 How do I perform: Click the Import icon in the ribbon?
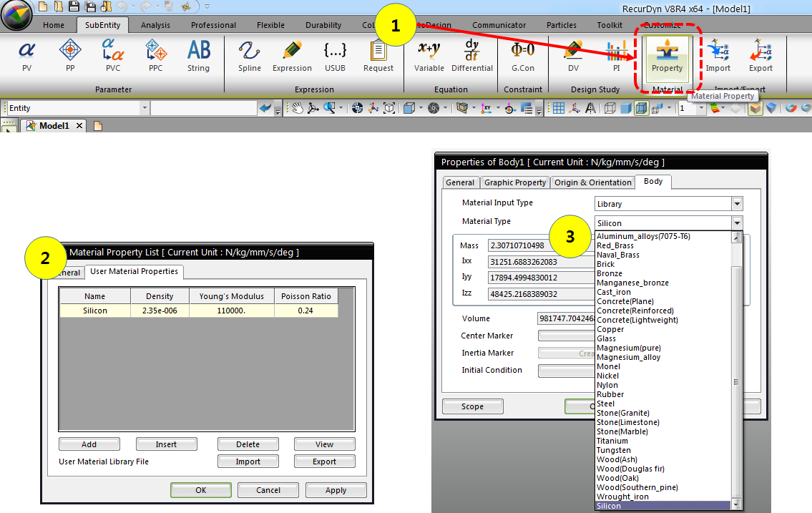tap(718, 56)
